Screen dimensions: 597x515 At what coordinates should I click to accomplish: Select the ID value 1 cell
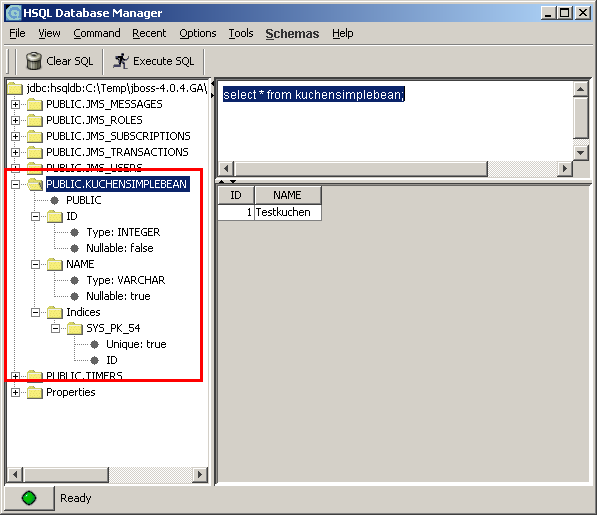(236, 212)
